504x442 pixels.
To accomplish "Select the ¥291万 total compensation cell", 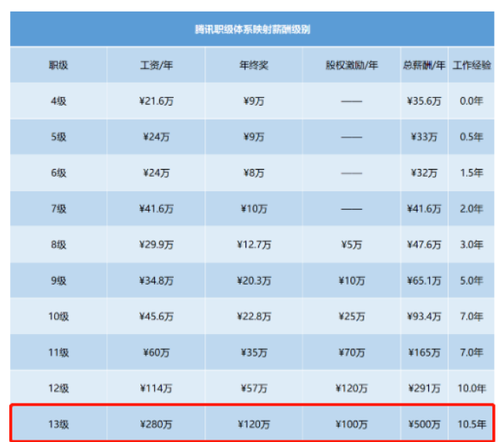I will pyautogui.click(x=424, y=388).
